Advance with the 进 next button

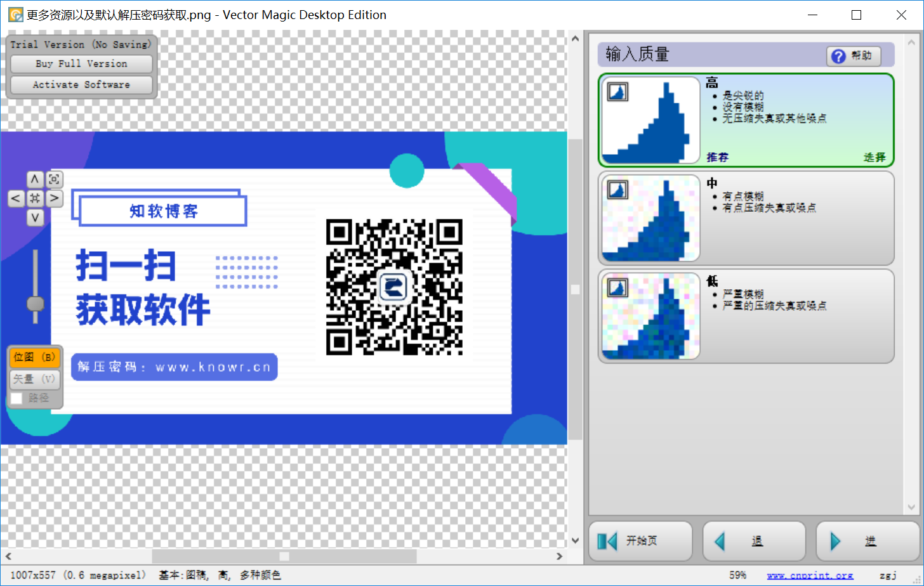pos(868,541)
